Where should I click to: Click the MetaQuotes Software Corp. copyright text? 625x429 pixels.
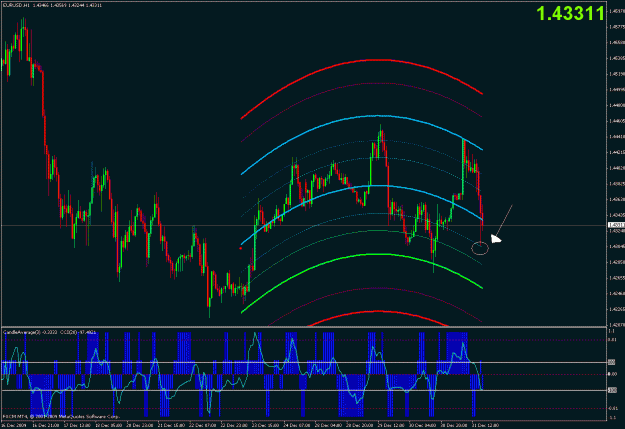coord(61,417)
